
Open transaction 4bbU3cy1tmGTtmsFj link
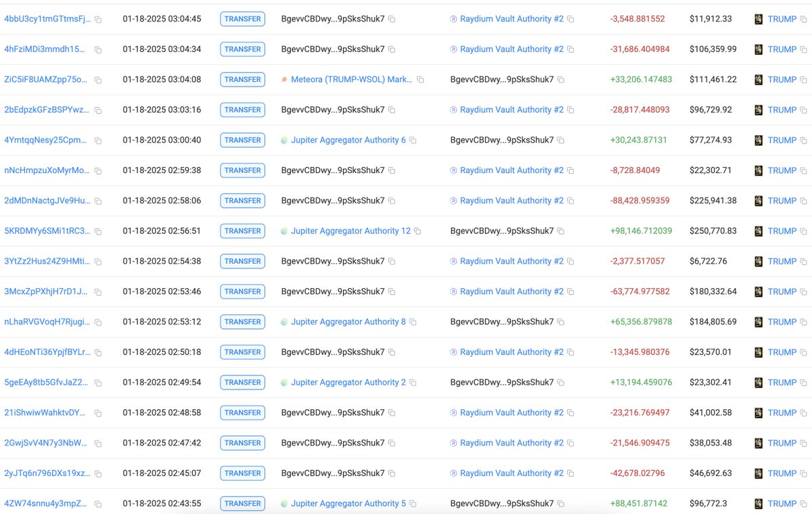tap(47, 19)
